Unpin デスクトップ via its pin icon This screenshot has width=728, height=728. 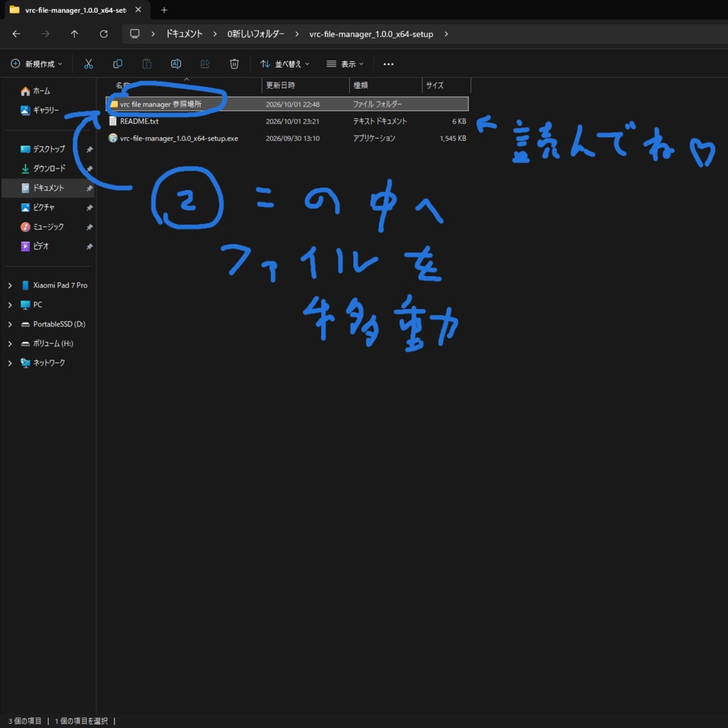click(89, 149)
